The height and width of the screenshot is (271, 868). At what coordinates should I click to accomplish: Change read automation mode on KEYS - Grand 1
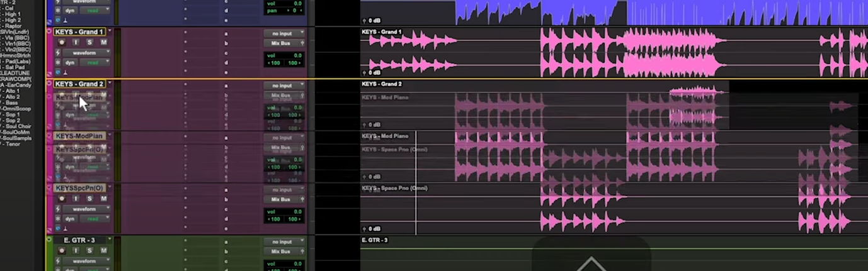click(x=95, y=63)
